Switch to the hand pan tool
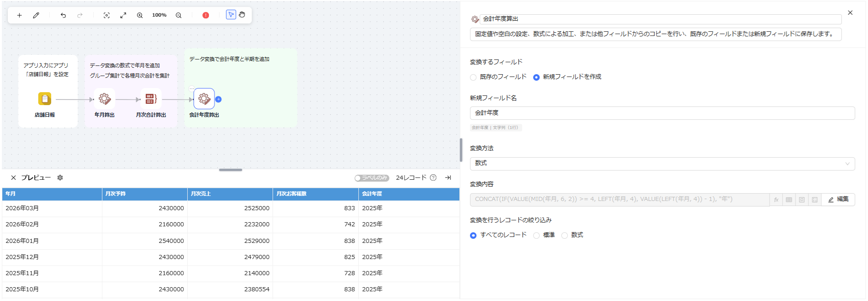The height and width of the screenshot is (301, 868). 242,15
